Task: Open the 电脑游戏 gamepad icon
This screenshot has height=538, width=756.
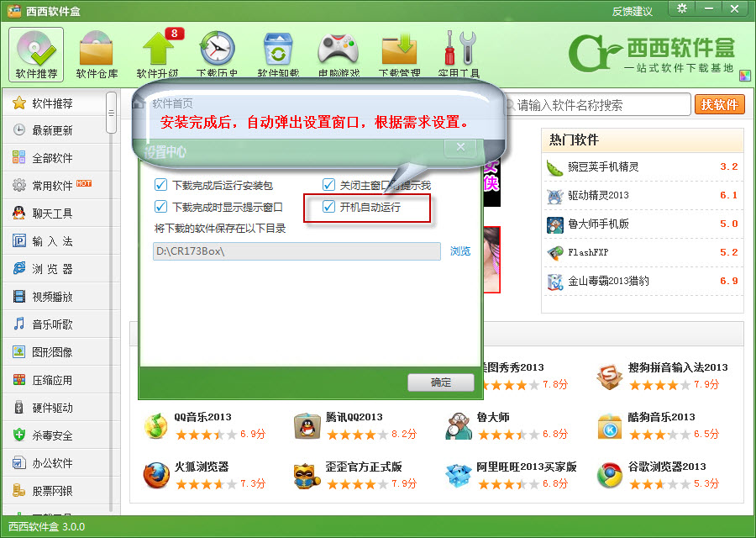Action: 339,54
